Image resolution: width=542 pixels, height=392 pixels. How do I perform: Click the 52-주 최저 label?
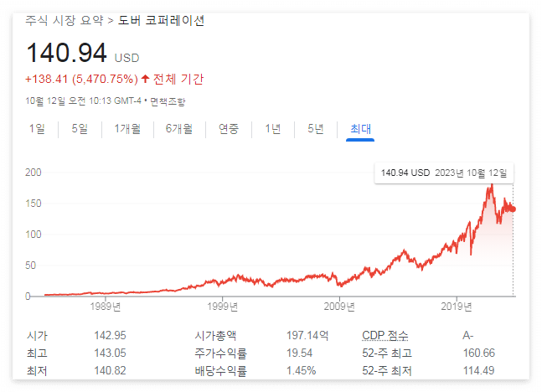(x=387, y=371)
